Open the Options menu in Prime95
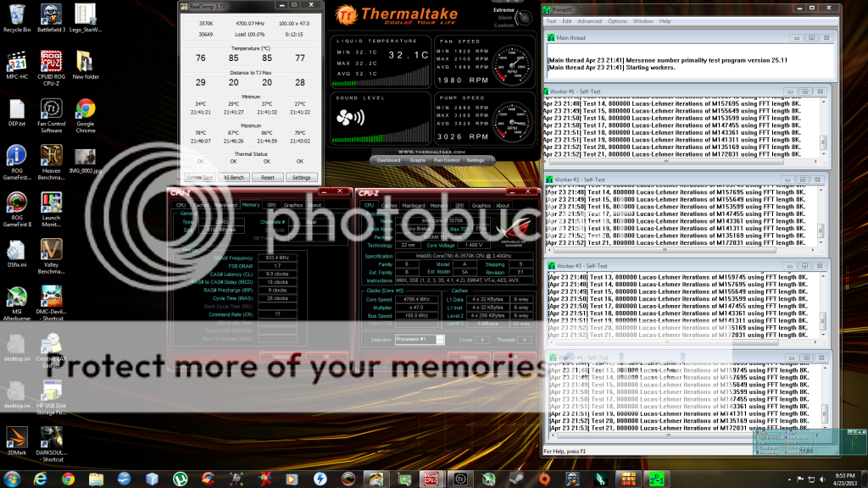 [617, 21]
